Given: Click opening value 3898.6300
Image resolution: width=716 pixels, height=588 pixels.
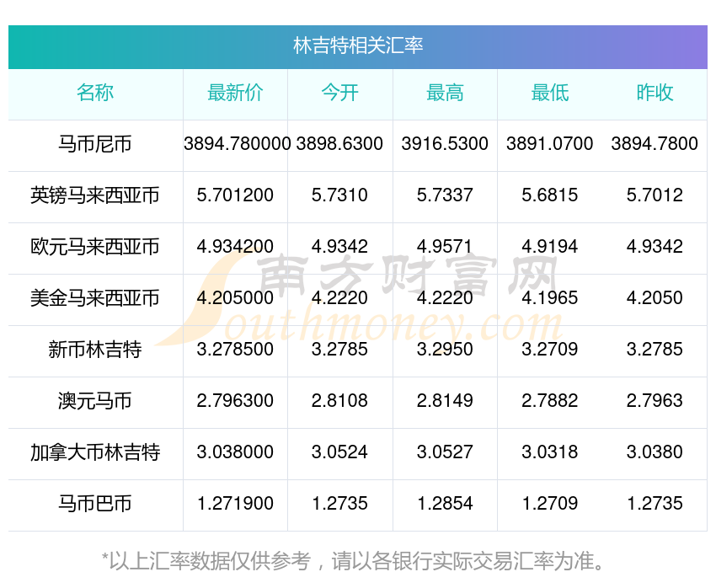Looking at the screenshot, I should click(339, 144).
